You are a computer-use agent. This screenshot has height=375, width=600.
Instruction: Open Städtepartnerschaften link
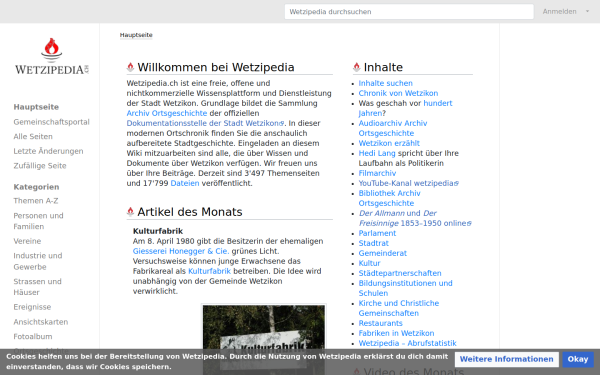click(x=400, y=273)
